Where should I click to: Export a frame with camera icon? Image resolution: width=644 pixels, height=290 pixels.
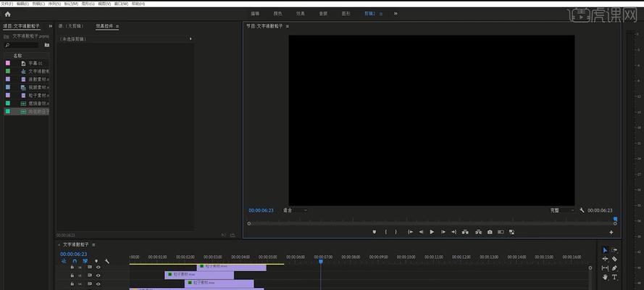click(x=490, y=232)
